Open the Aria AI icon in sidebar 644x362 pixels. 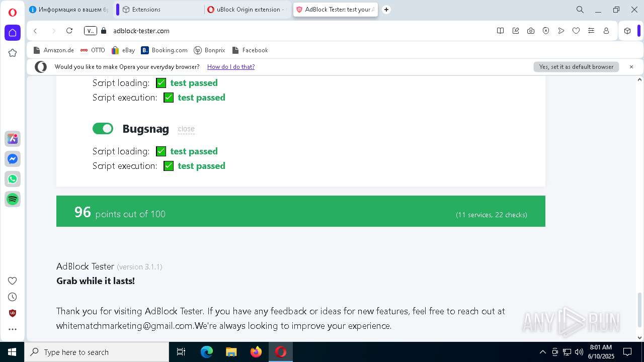tap(13, 139)
